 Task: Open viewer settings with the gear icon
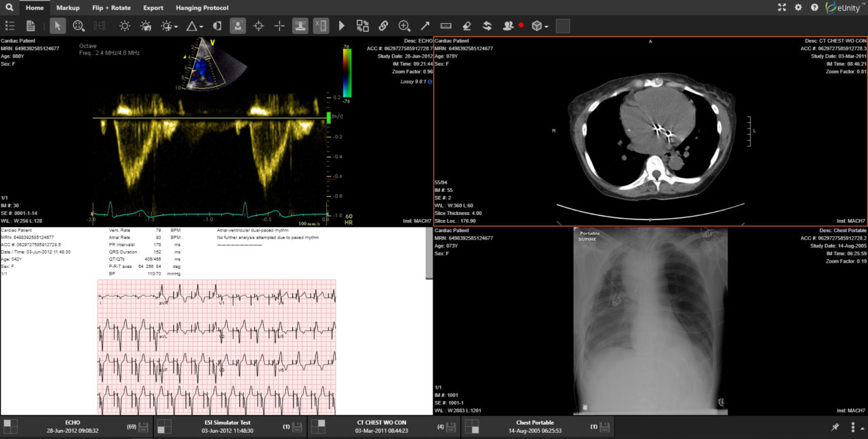click(798, 7)
